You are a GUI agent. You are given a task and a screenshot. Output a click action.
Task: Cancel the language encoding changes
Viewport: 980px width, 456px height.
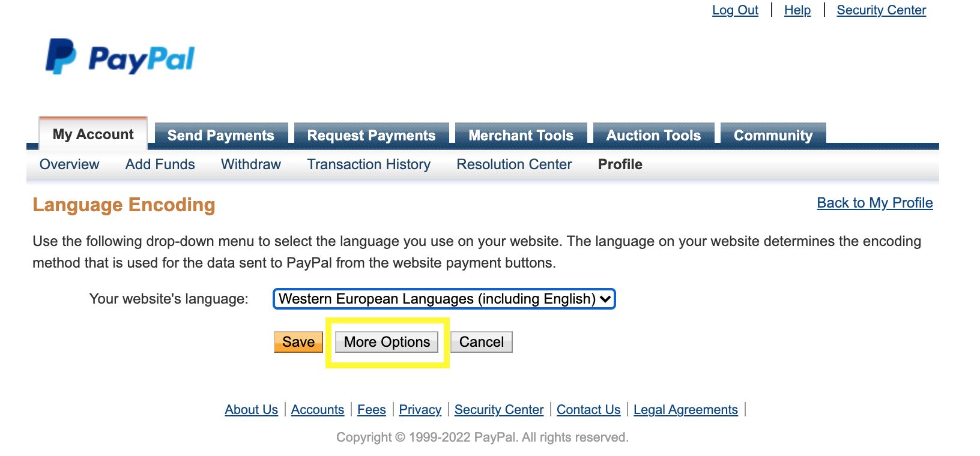(481, 342)
